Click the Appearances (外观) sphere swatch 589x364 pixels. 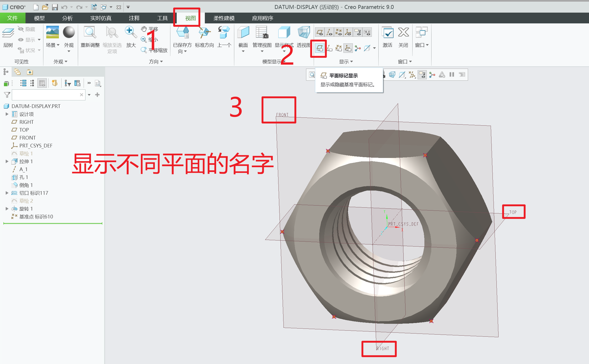tap(69, 32)
